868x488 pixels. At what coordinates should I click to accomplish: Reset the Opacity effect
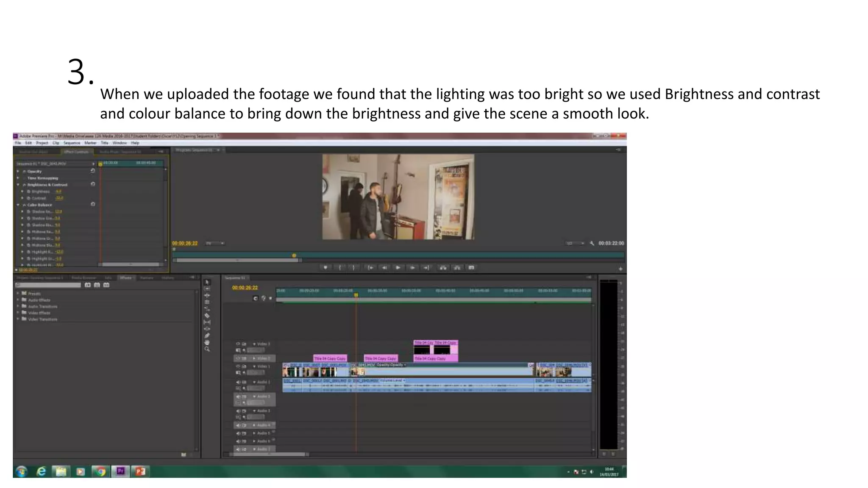click(x=93, y=171)
